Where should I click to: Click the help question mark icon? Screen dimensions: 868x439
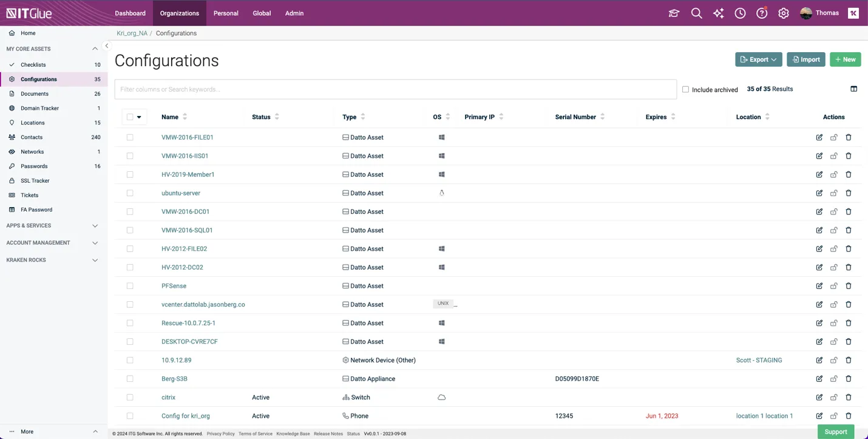tap(762, 13)
